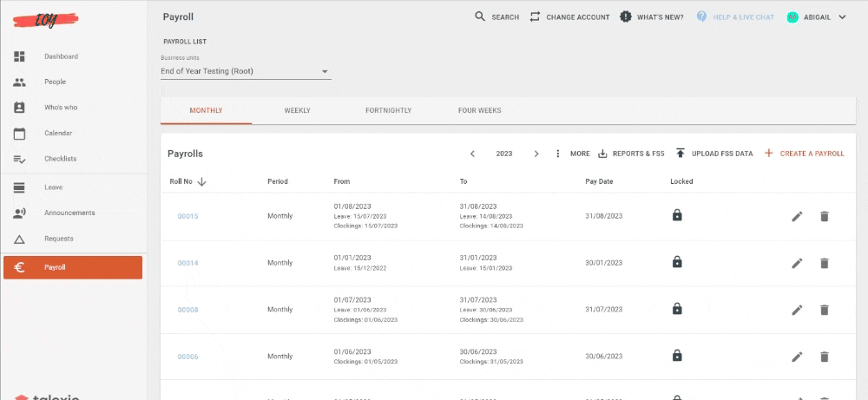
Task: Click the Period column header
Action: coord(278,181)
